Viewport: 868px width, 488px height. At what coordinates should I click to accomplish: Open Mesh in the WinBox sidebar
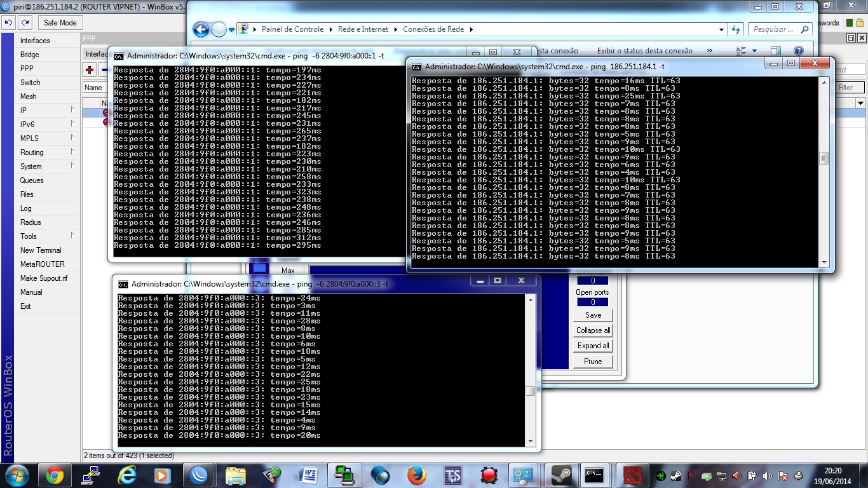[29, 97]
